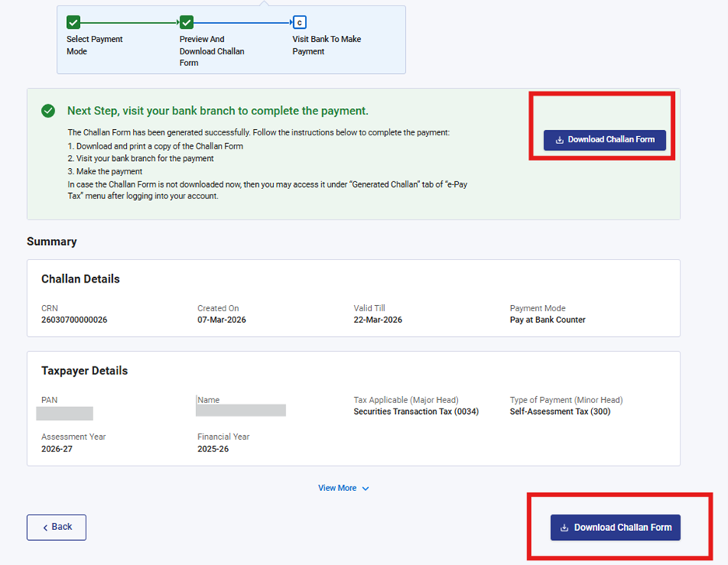Click the checkmark on Preview And Download Challan step
728x565 pixels.
point(187,23)
